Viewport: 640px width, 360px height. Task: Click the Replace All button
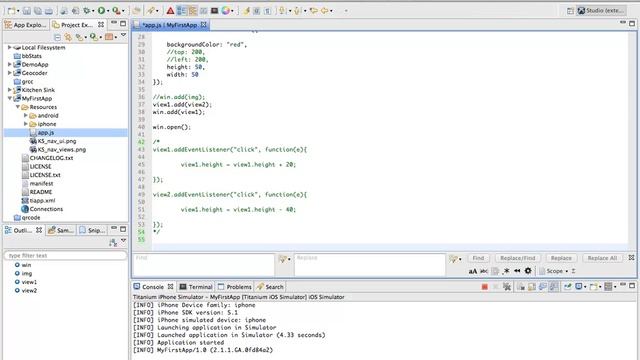click(x=602, y=258)
